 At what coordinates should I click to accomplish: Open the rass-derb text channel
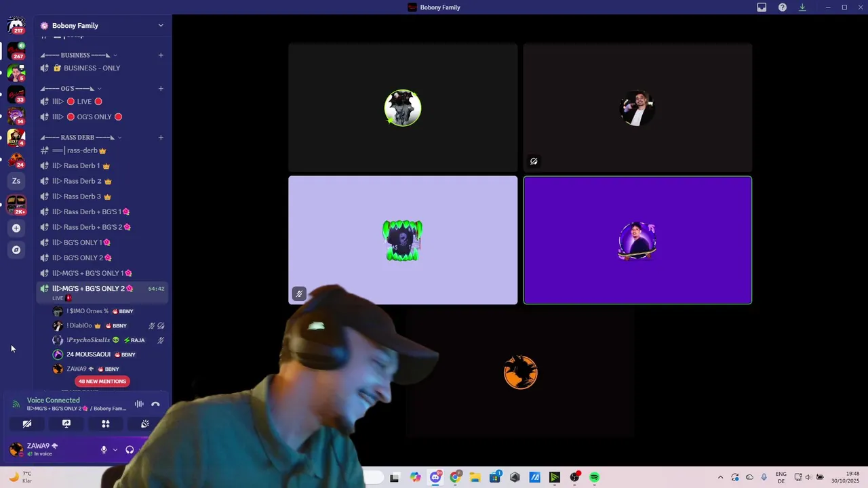102,150
